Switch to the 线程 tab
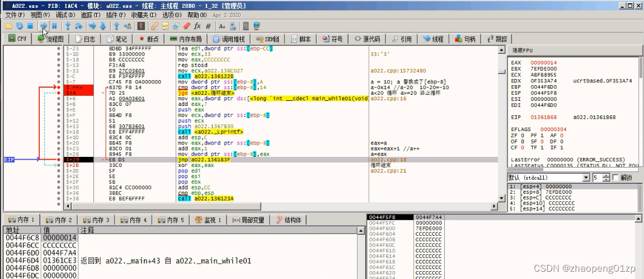This screenshot has width=644, height=279. coord(433,39)
